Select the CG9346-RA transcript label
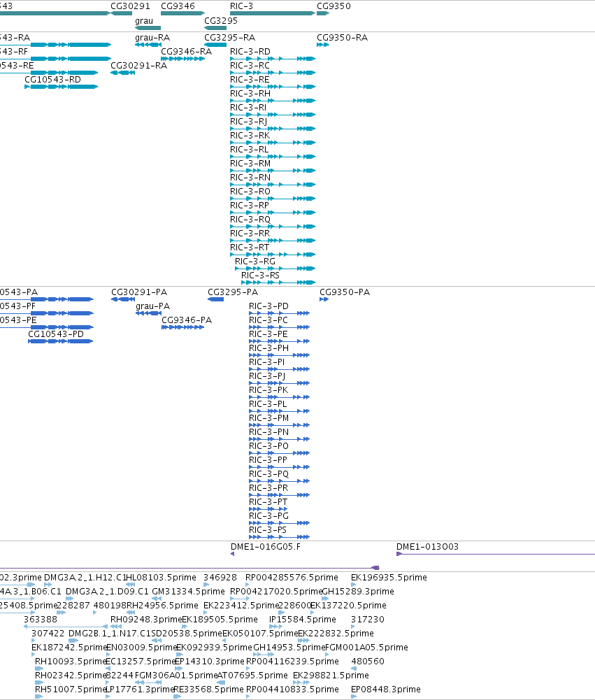 [186, 52]
